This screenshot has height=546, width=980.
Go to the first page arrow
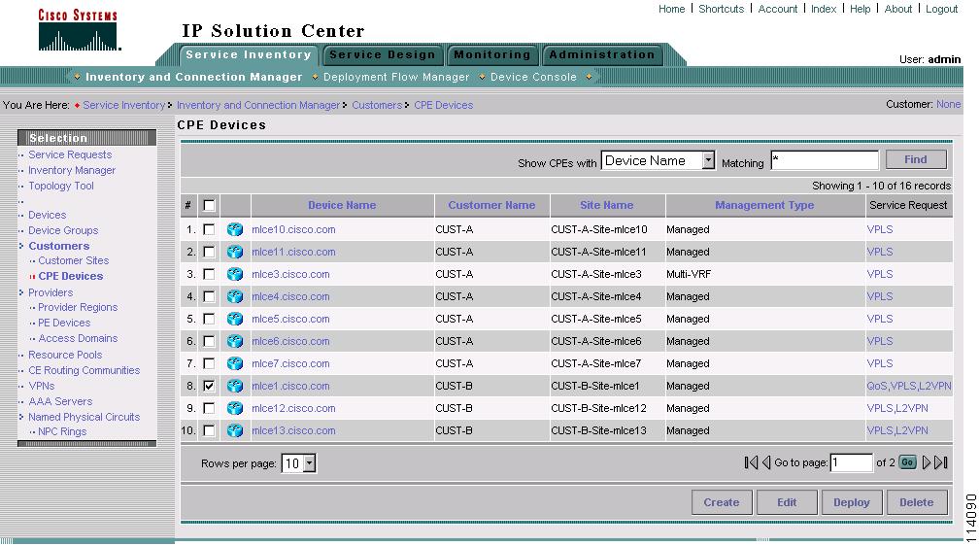click(751, 462)
